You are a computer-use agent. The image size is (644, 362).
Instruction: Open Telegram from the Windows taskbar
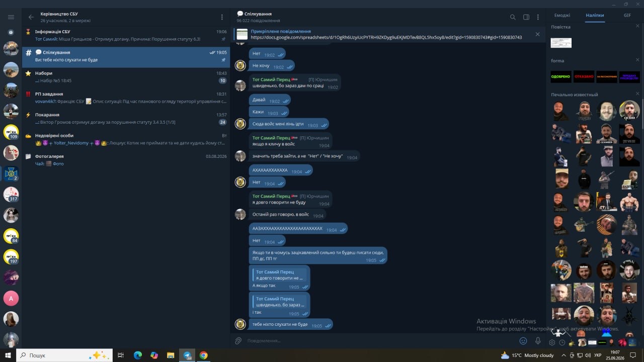(187, 355)
